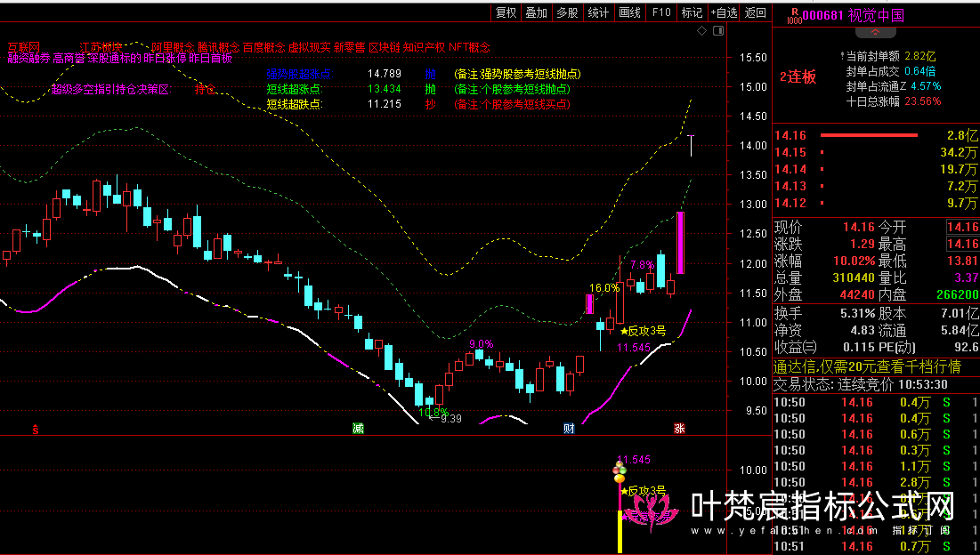Click the 当前封单额 2.82亿 row
This screenshot has width=980, height=555.
click(x=887, y=56)
